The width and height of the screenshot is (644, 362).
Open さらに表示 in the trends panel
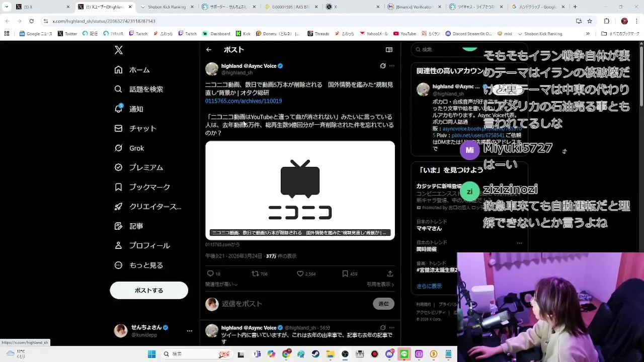pyautogui.click(x=429, y=286)
